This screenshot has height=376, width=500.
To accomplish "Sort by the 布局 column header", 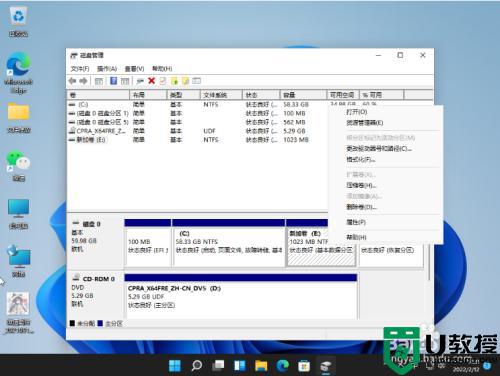I will pyautogui.click(x=148, y=95).
